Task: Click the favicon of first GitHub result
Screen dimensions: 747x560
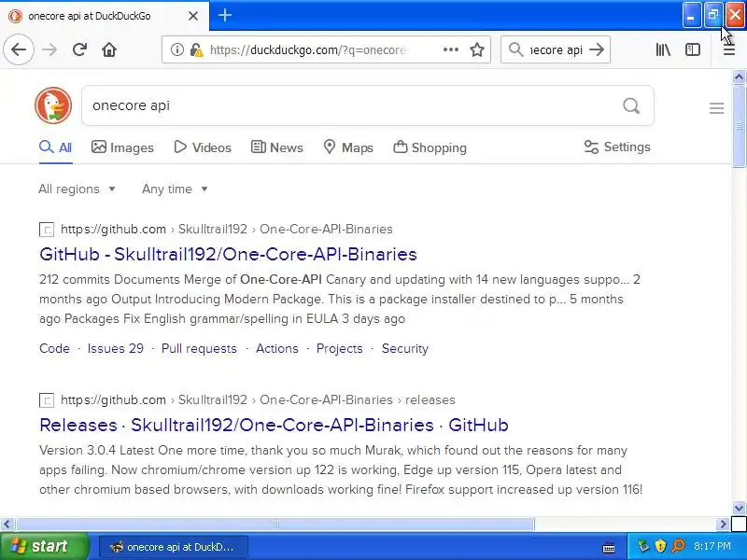Action: coord(46,230)
